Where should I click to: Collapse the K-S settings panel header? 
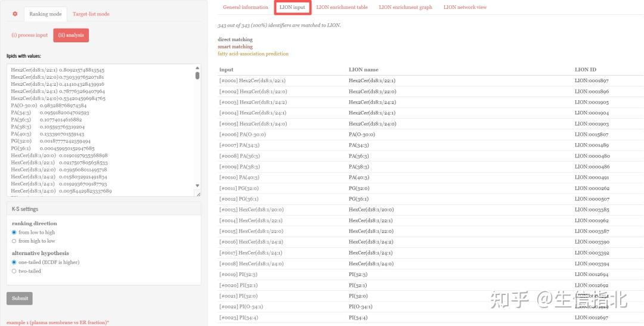pyautogui.click(x=104, y=209)
